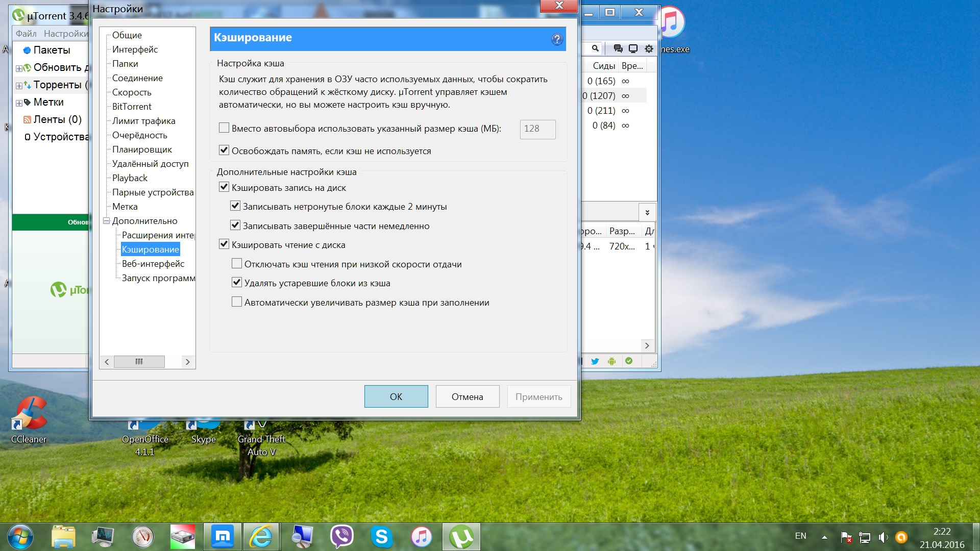This screenshot has height=551, width=980.
Task: Expand the Торренты sidebar tree item
Action: point(19,86)
